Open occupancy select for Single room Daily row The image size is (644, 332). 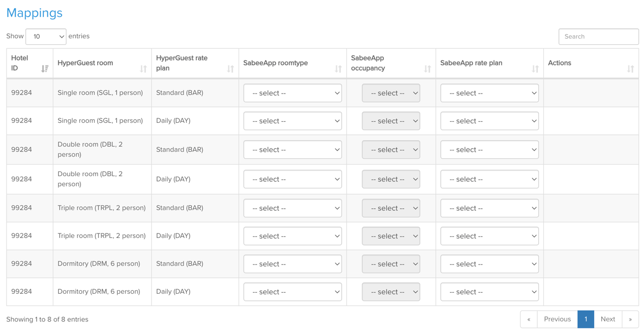tap(391, 121)
